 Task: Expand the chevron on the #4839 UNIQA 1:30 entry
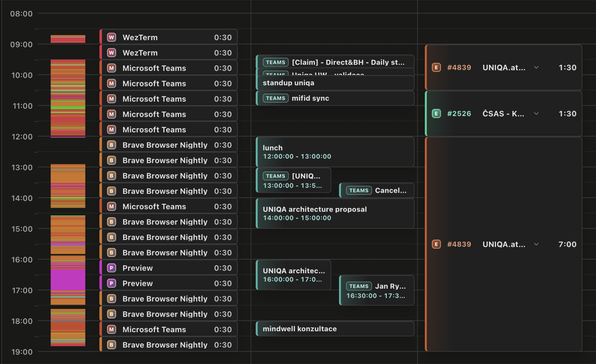[x=536, y=68]
